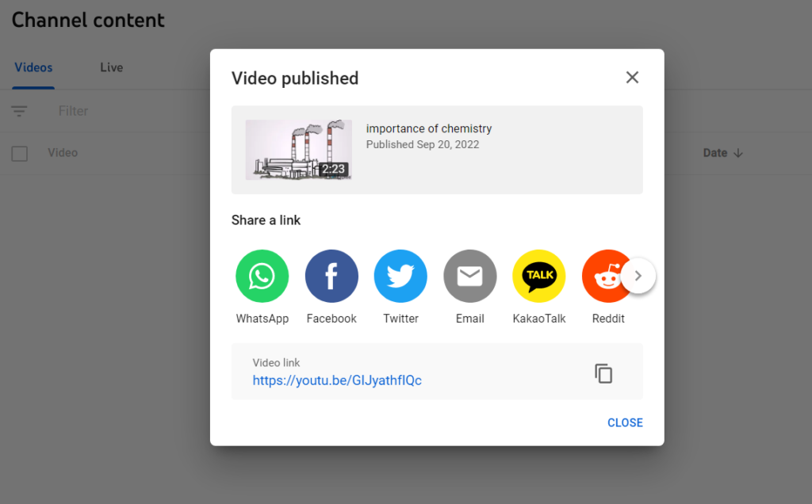The image size is (812, 504).
Task: Select the 'Published Sep 20, 2022' text
Action: 423,144
